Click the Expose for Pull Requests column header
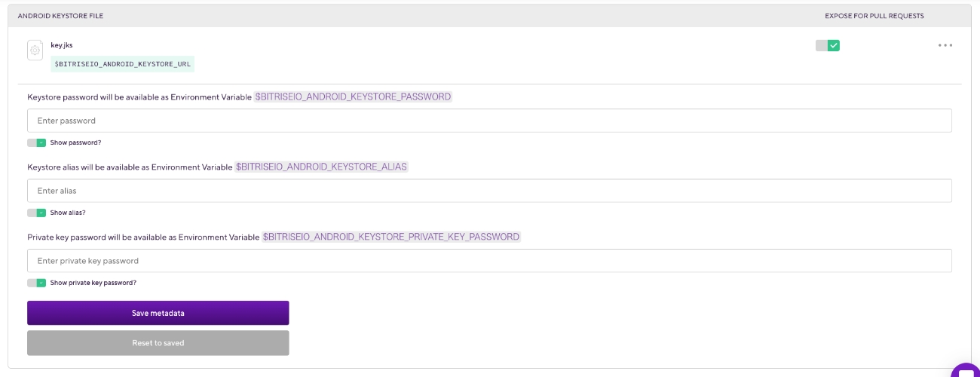The width and height of the screenshot is (980, 377). pyautogui.click(x=874, y=16)
